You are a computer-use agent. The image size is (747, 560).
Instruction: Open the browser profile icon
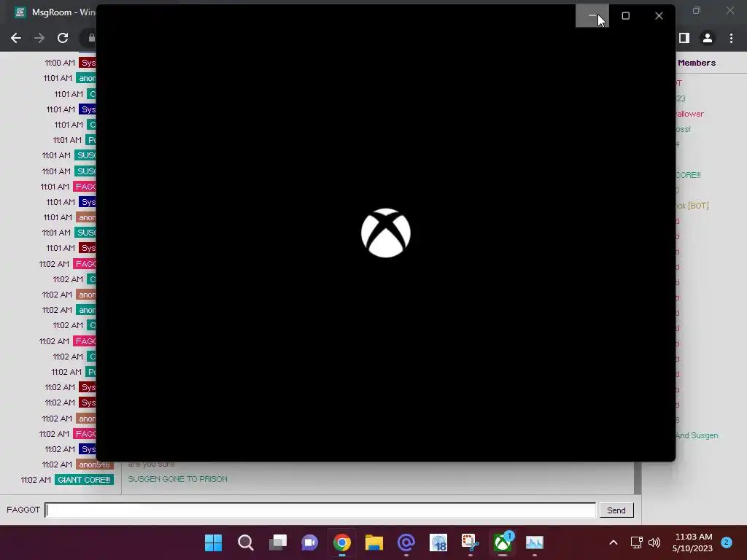coord(708,38)
